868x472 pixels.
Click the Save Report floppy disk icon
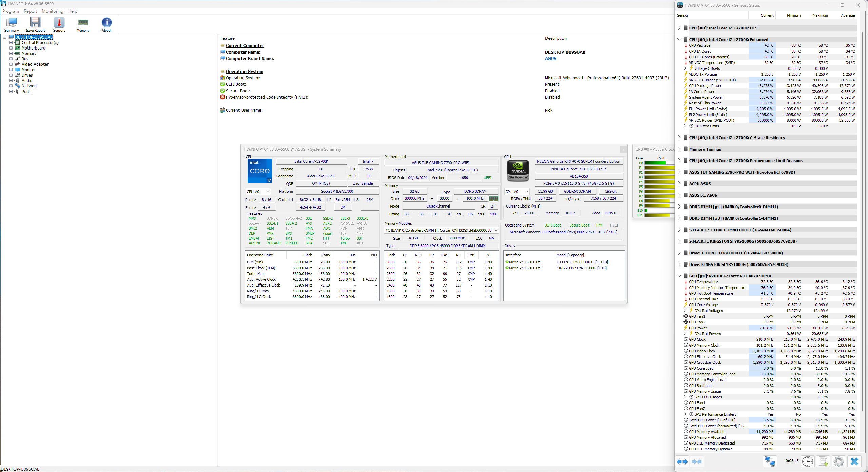coord(35,24)
